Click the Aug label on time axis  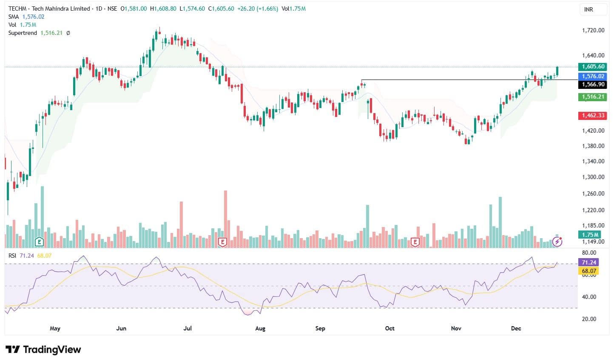(x=260, y=328)
